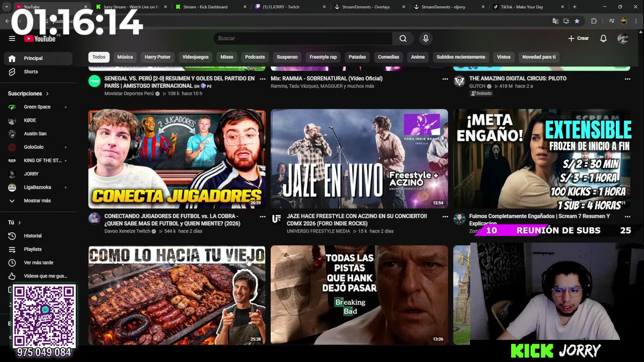Expand the Tú section chevron
This screenshot has width=644, height=362.
(19, 222)
